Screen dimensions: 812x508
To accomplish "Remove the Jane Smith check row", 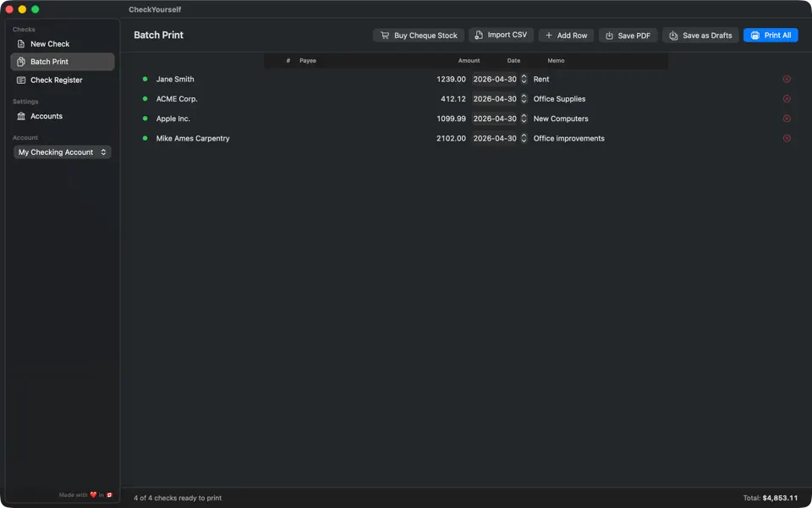I will [787, 80].
